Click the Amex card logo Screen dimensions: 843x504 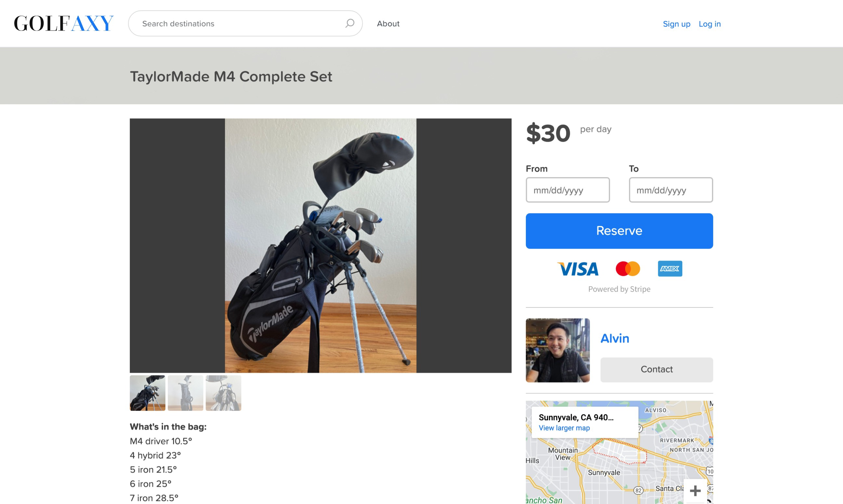670,269
